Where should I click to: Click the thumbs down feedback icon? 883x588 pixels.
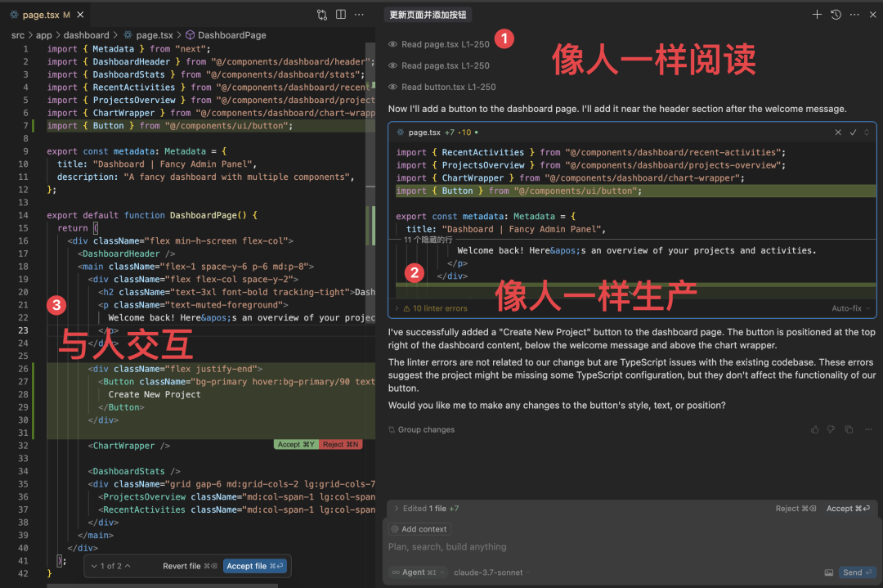point(831,429)
